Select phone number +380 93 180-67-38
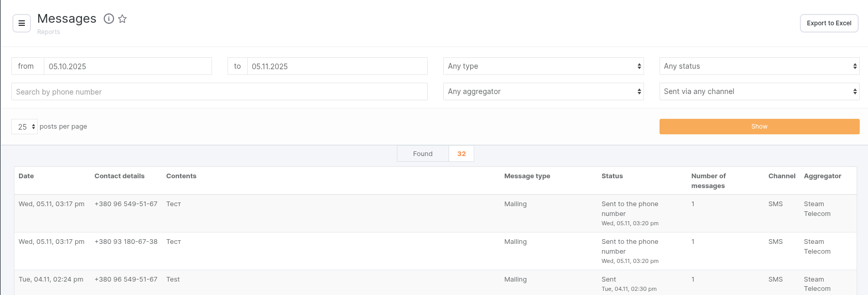The height and width of the screenshot is (295, 868). pyautogui.click(x=126, y=242)
